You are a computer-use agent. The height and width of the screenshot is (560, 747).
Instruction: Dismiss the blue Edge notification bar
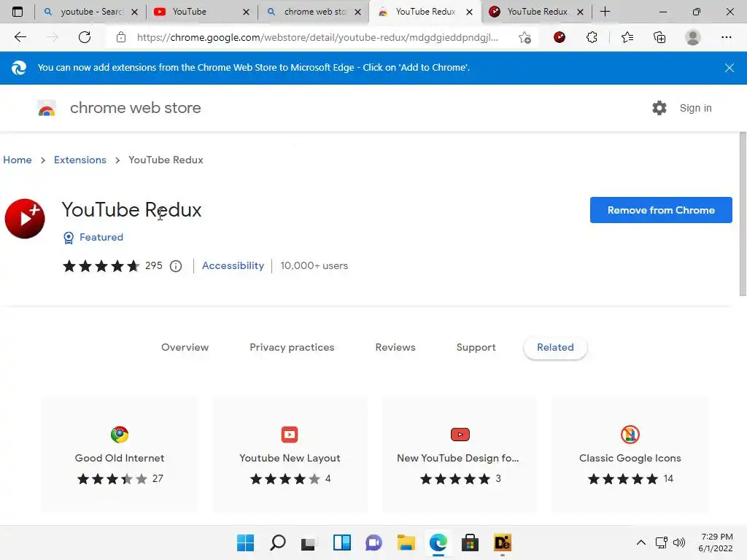(729, 68)
